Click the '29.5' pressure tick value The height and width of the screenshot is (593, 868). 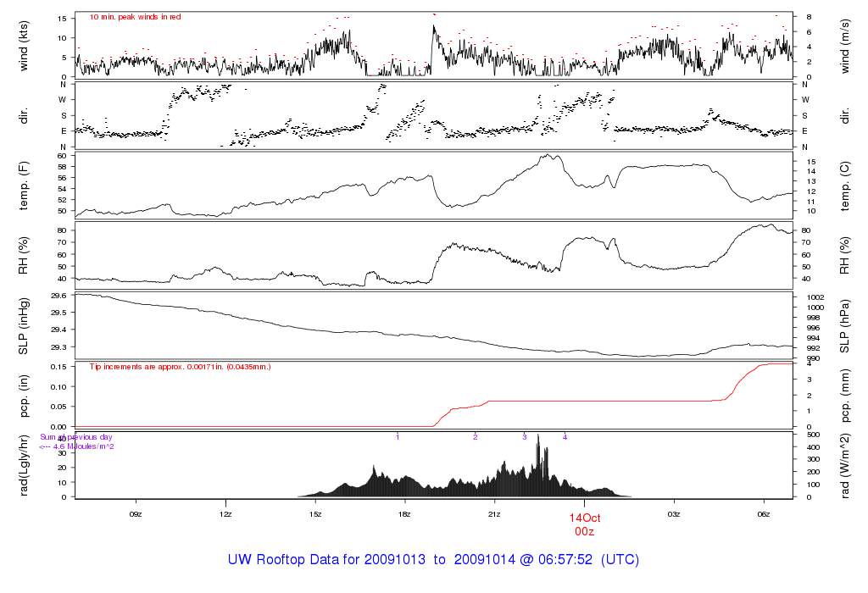click(x=58, y=313)
